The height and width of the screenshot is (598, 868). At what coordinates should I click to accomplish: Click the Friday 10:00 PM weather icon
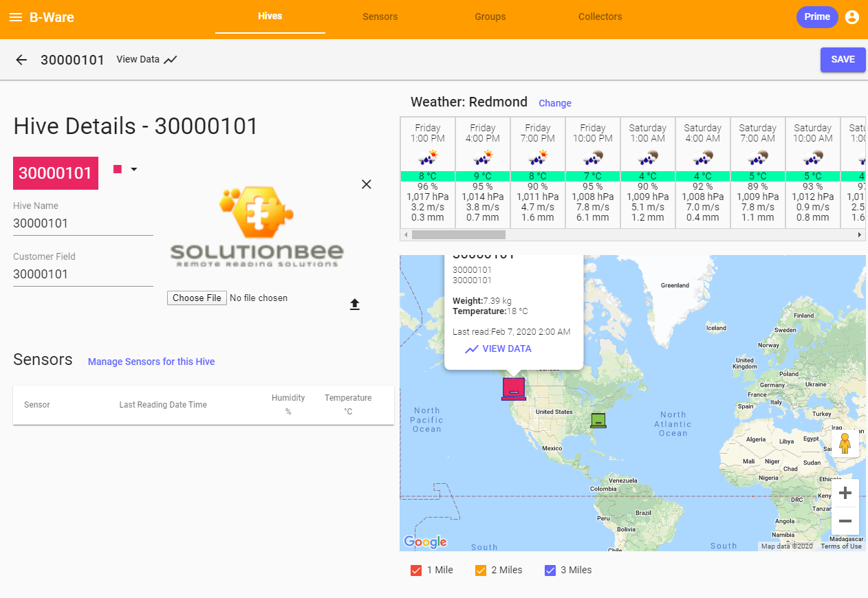(x=593, y=157)
